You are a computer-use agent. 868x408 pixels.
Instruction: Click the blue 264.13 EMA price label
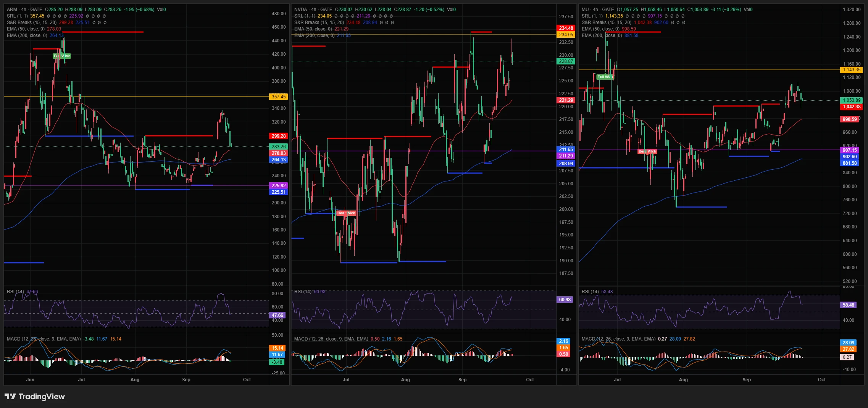click(279, 160)
